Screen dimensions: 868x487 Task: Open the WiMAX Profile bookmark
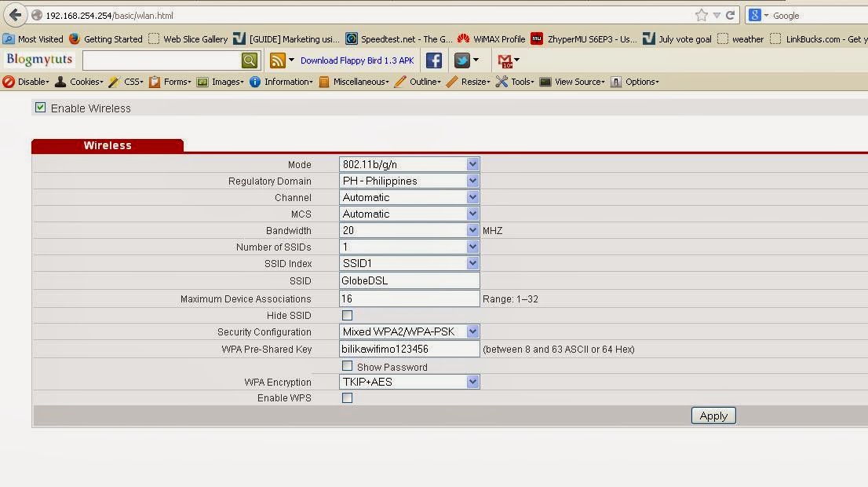click(x=491, y=39)
